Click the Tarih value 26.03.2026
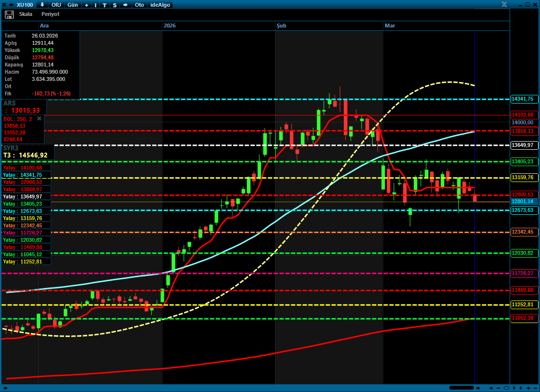This screenshot has width=540, height=392. point(45,36)
